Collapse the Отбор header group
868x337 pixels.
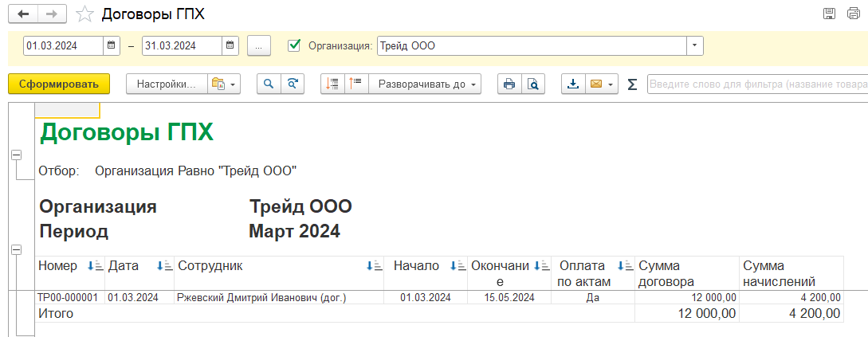tap(16, 155)
